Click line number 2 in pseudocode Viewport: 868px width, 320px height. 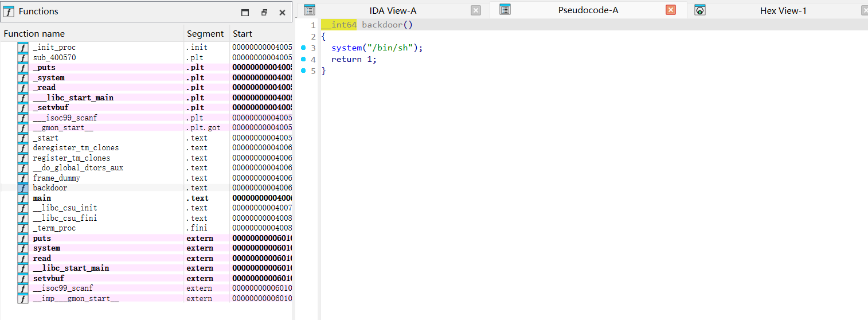[x=313, y=37]
